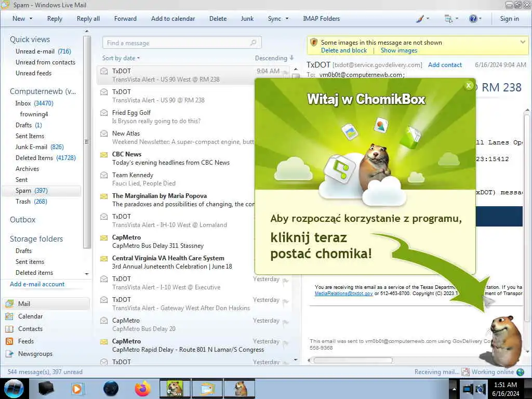Viewport: 532px width, 399px height.
Task: Open the Sort by date dropdown
Action: 121,58
